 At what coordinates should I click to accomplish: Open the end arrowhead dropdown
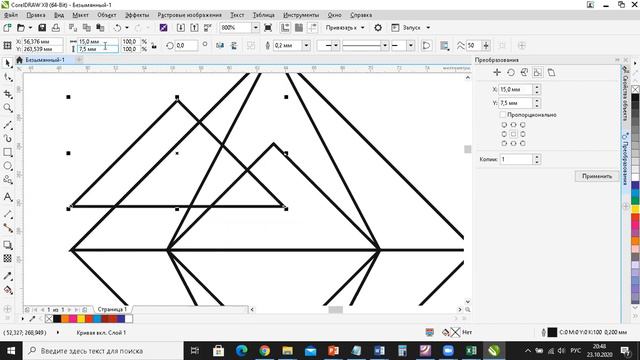[x=411, y=46]
